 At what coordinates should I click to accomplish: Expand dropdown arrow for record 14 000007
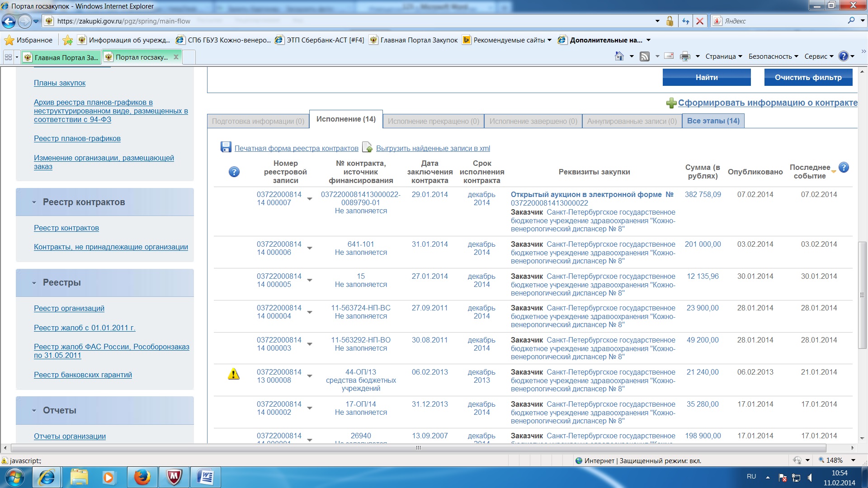tap(310, 199)
